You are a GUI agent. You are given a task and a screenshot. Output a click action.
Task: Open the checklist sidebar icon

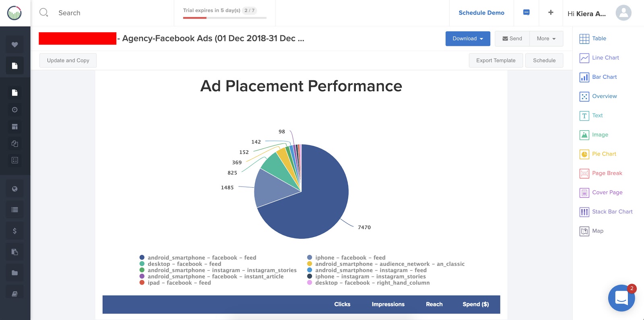click(x=14, y=160)
